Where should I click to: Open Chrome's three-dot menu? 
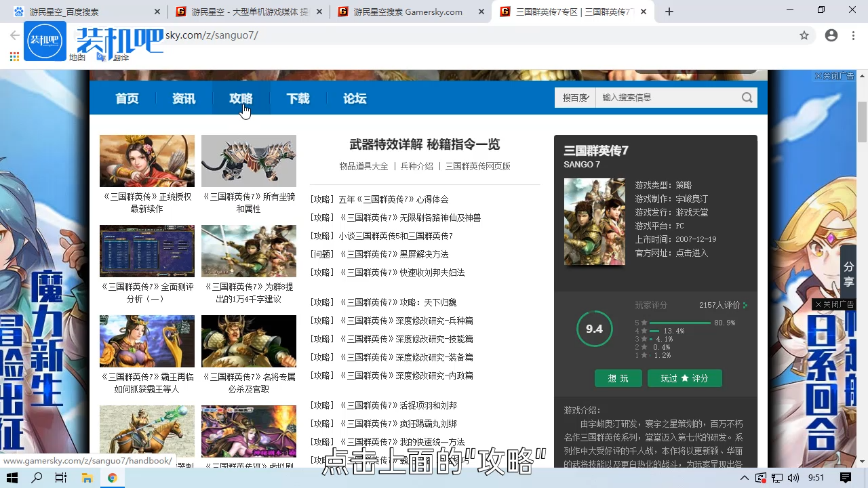(x=853, y=35)
